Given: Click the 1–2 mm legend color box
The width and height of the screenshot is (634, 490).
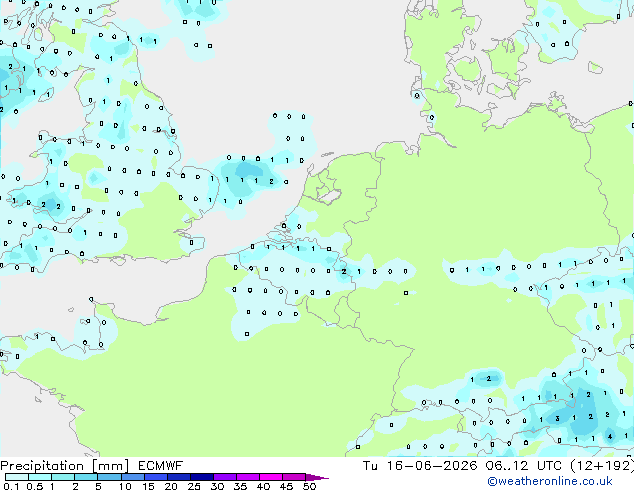Looking at the screenshot, I should click(63, 477).
